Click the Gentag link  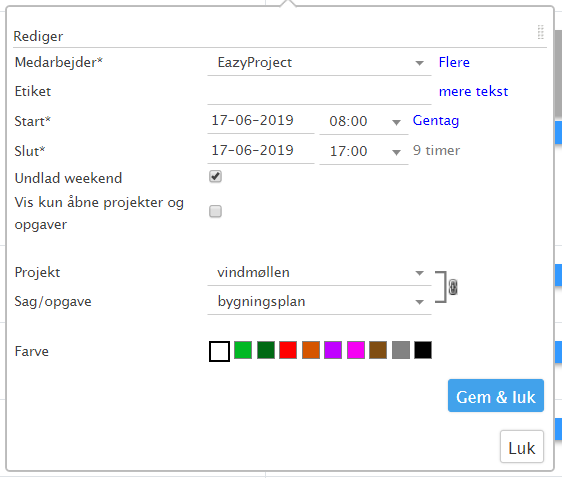(x=435, y=121)
